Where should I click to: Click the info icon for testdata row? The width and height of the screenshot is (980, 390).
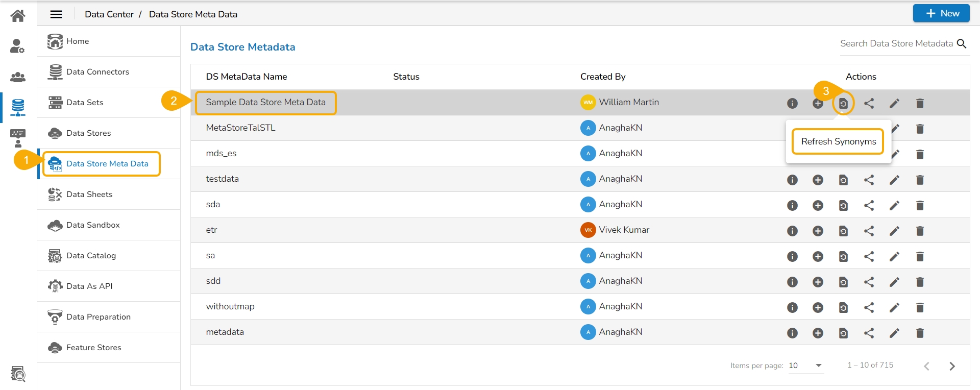pos(792,180)
